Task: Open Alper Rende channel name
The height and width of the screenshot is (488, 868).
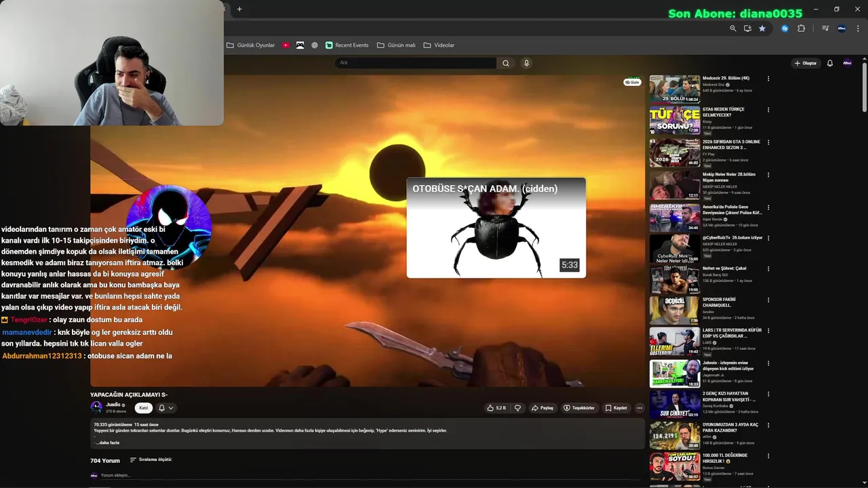Action: 712,219
